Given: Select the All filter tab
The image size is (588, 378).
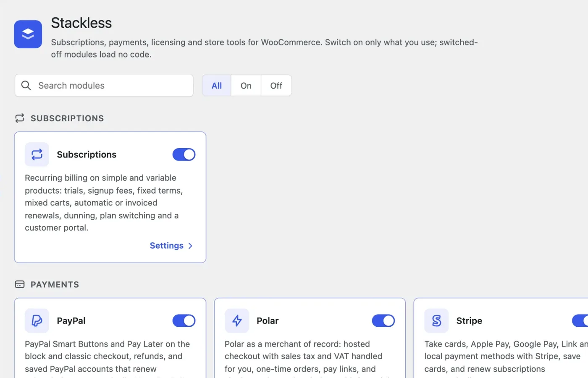Looking at the screenshot, I should (x=217, y=85).
